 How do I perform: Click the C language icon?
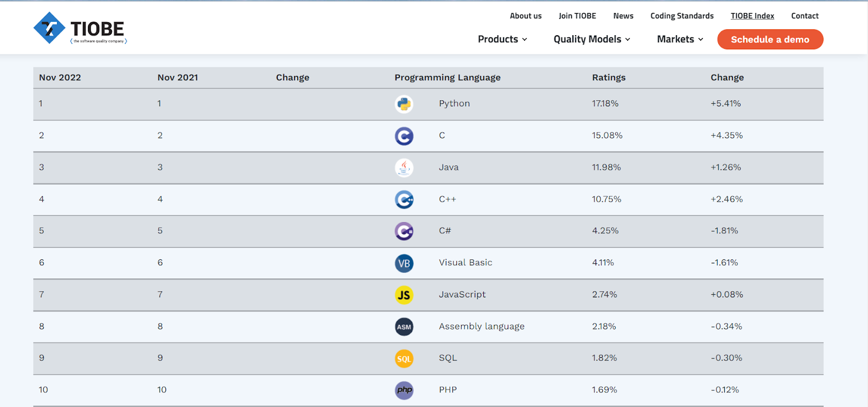[404, 136]
